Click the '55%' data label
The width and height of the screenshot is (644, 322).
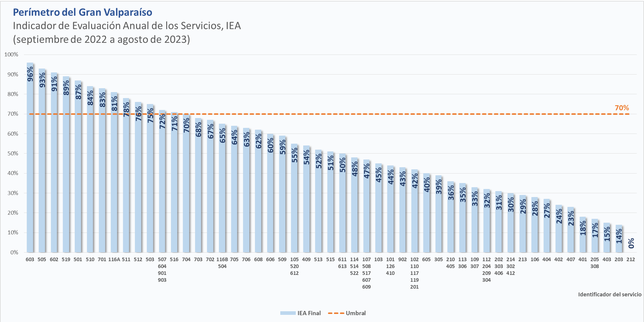coord(294,155)
